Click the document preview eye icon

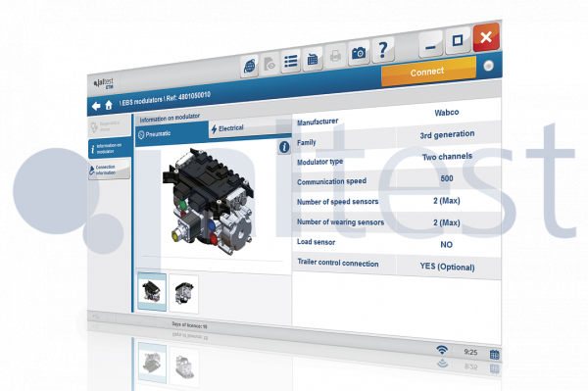(x=269, y=64)
